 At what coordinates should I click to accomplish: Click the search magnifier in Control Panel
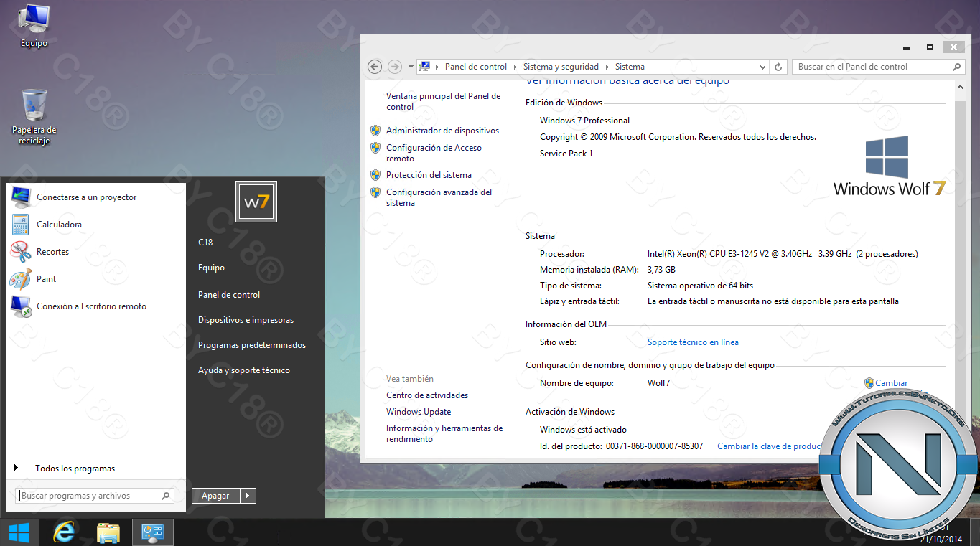(x=956, y=67)
